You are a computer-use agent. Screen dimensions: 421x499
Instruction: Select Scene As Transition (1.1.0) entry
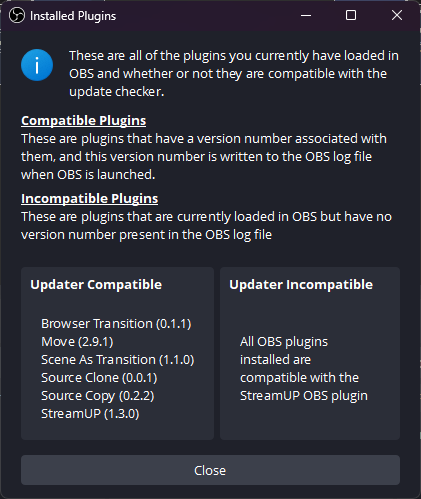click(117, 360)
